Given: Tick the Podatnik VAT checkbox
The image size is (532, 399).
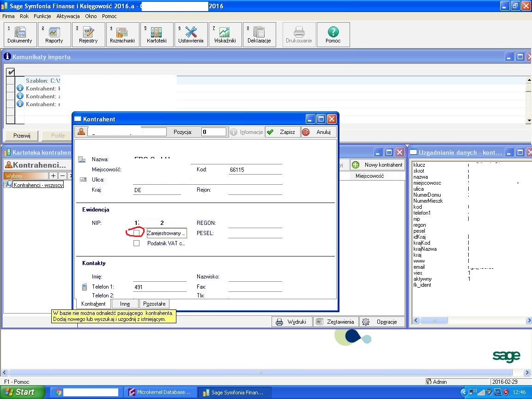Looking at the screenshot, I should 136,243.
